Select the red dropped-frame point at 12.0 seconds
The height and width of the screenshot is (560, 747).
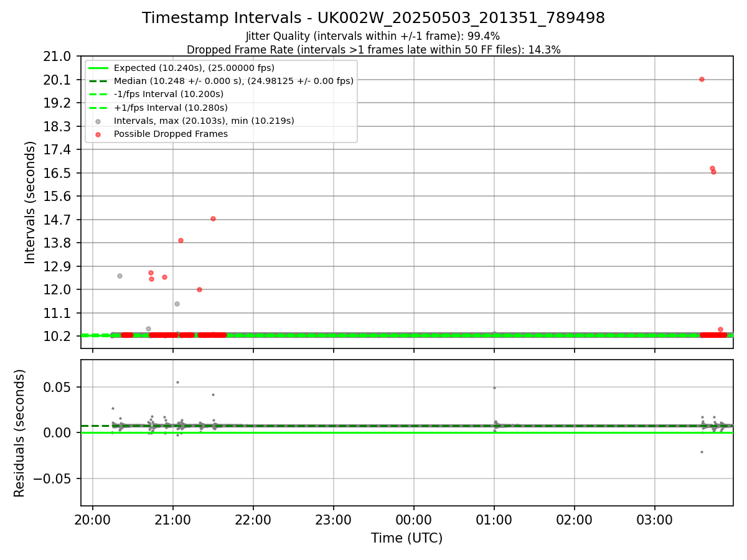coord(199,289)
